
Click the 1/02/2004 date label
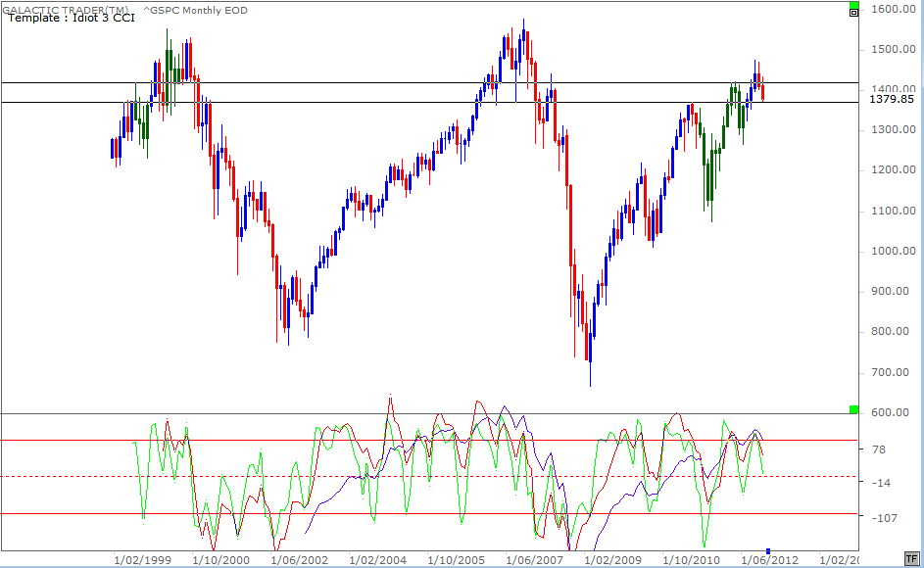[377, 560]
